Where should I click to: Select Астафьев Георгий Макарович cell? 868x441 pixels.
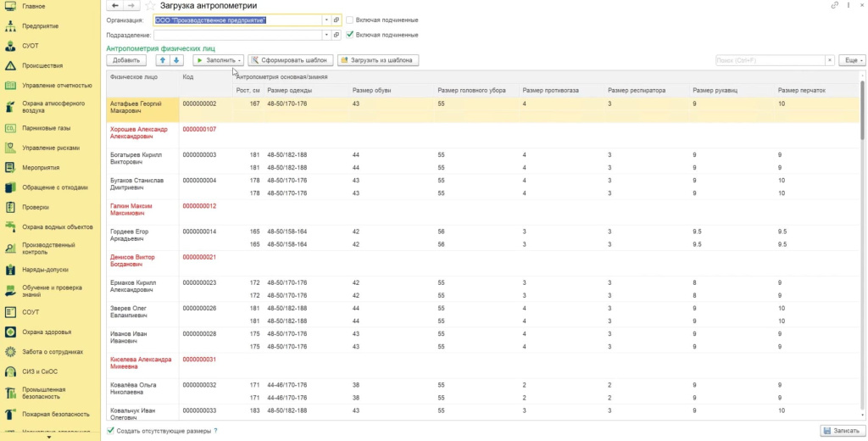pyautogui.click(x=142, y=109)
